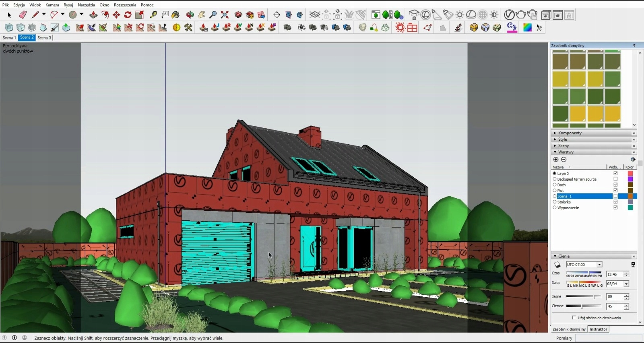Open the UTC-07:00 time zone dropdown
Screen dimensions: 644x343
click(599, 265)
